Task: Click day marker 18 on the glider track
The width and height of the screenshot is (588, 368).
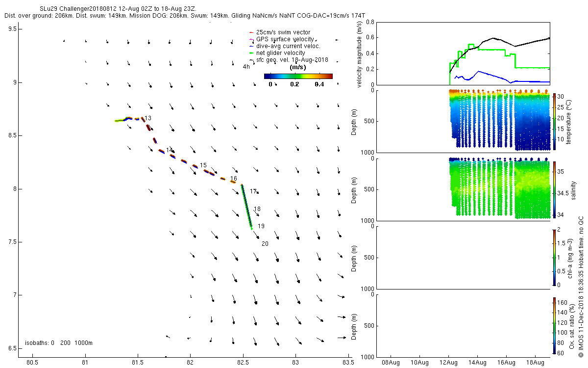Action: [x=257, y=209]
